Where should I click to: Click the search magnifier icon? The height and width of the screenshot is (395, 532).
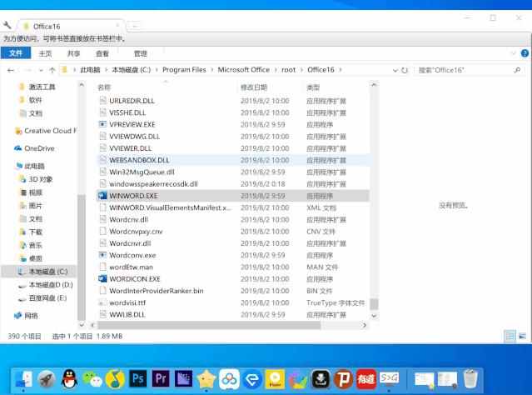[x=517, y=70]
